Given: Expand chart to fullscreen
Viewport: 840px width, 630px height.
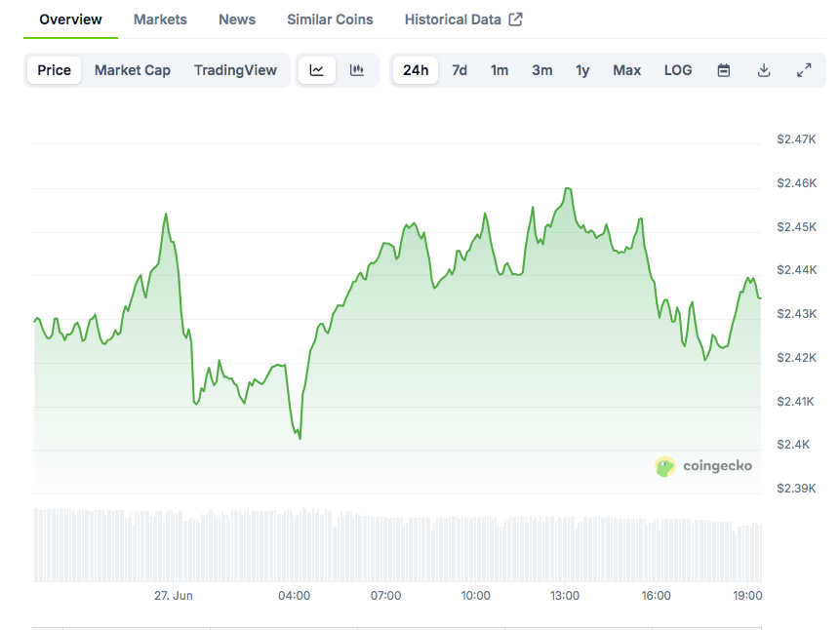Looking at the screenshot, I should [x=804, y=70].
